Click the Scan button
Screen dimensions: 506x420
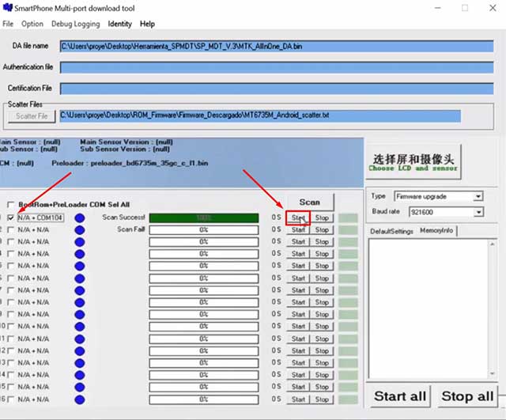(310, 202)
